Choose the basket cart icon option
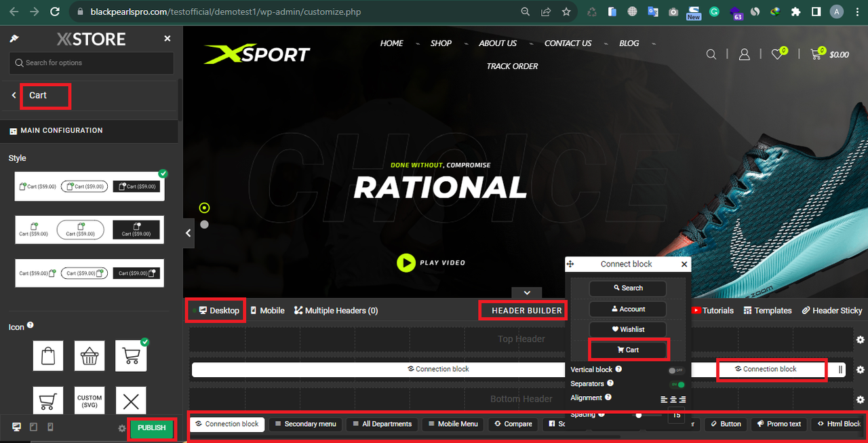 tap(90, 355)
